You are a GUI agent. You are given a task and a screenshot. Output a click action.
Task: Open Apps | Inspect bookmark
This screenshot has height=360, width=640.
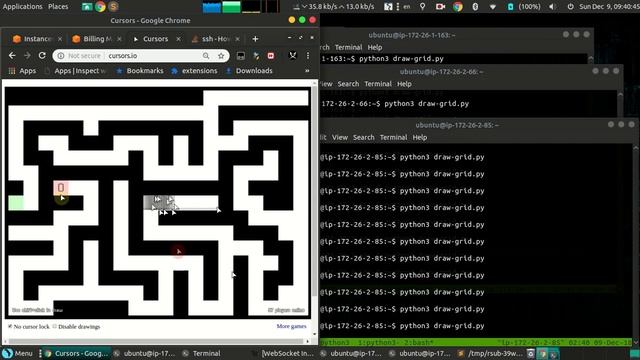click(x=76, y=71)
